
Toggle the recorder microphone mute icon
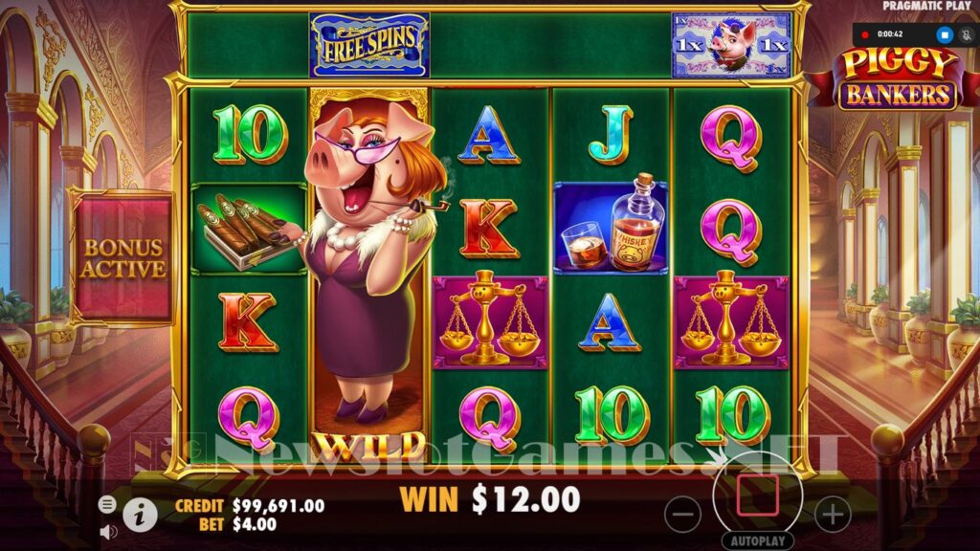click(967, 35)
